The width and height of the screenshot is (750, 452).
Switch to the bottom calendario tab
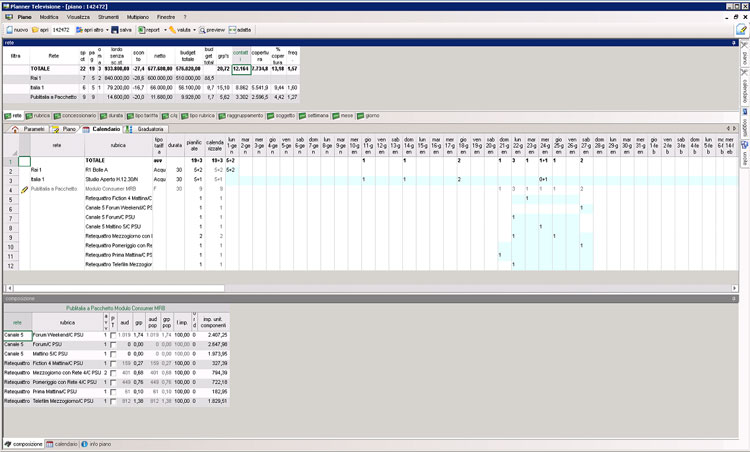(62, 443)
